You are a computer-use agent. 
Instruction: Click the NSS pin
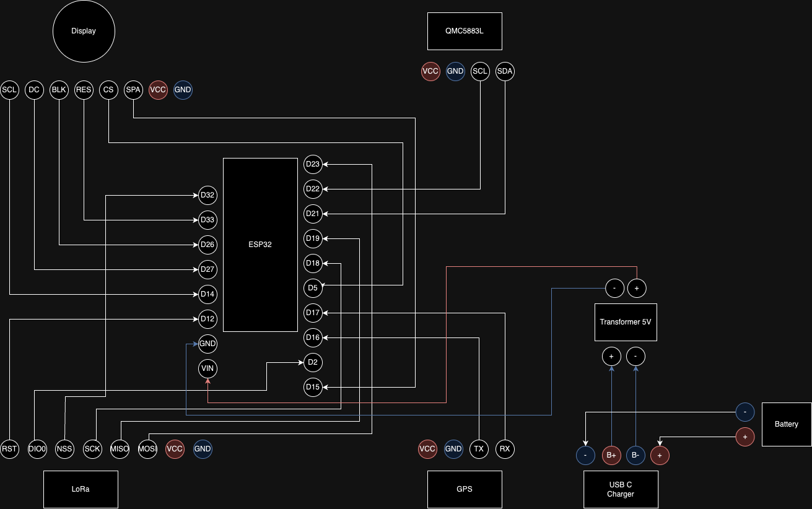[x=64, y=449]
